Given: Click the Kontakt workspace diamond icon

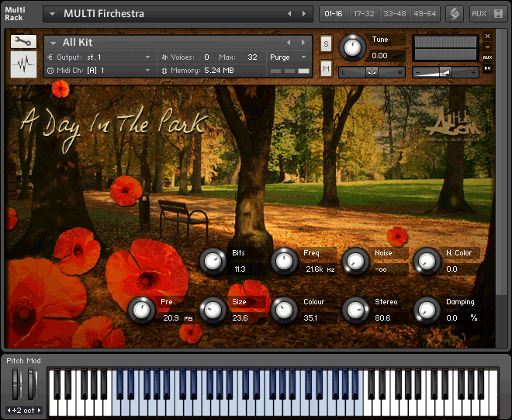Looking at the screenshot, I should pyautogui.click(x=455, y=14).
